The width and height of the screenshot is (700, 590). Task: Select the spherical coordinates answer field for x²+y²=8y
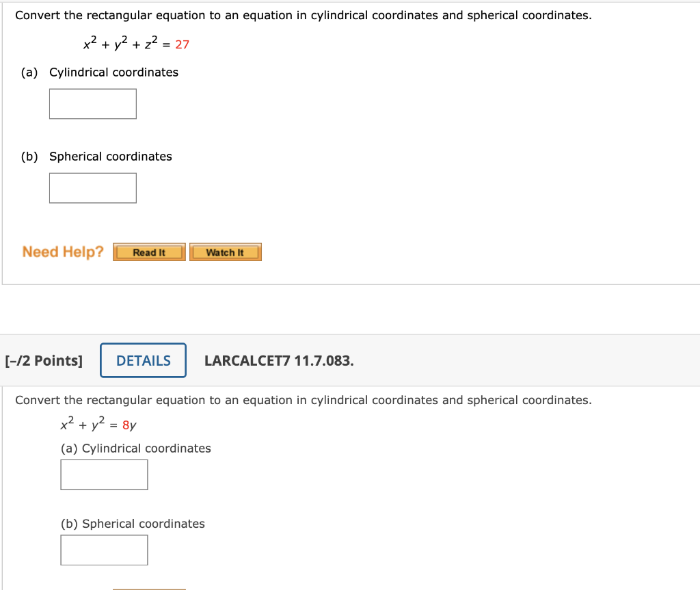(x=104, y=549)
